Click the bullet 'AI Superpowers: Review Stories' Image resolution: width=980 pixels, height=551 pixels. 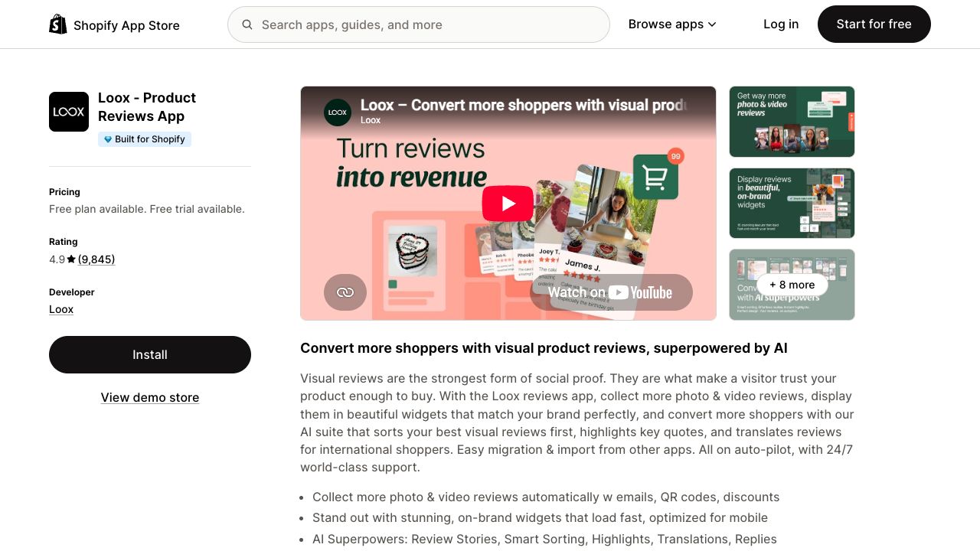pos(544,539)
